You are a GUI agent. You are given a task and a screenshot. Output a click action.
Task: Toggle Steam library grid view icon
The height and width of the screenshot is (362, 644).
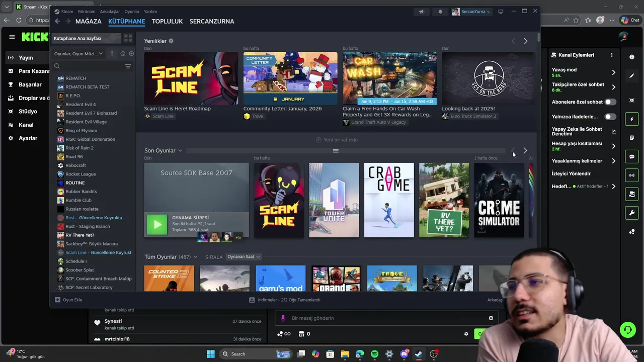coord(128,38)
